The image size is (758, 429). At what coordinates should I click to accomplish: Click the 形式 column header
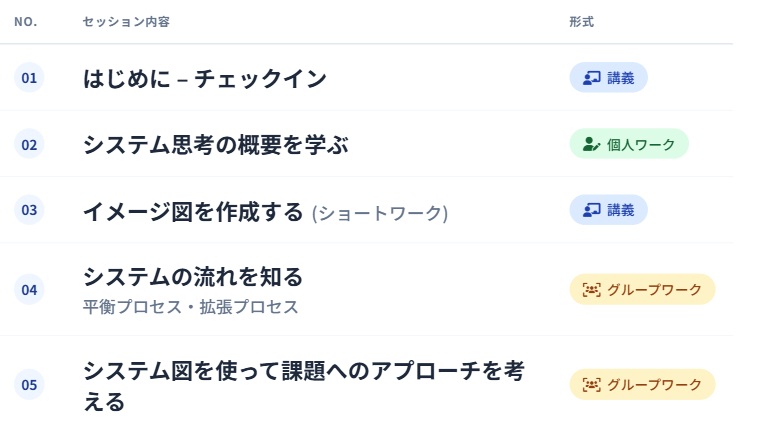[x=581, y=22]
